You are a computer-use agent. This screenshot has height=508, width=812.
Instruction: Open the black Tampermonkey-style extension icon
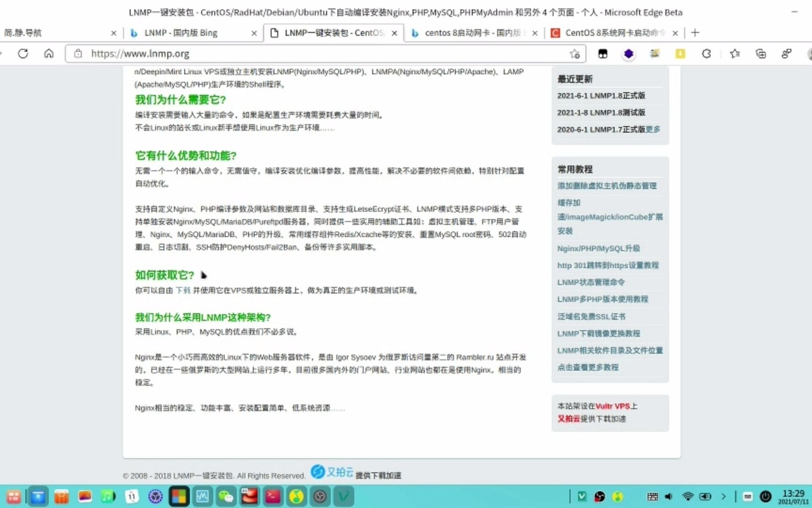602,54
